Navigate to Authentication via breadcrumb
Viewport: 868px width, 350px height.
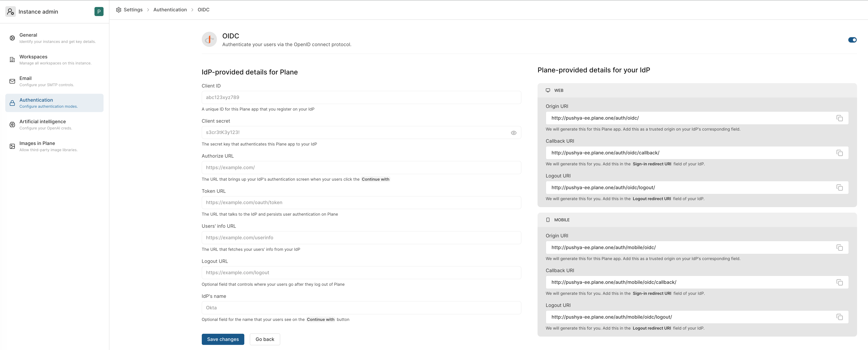click(x=170, y=10)
